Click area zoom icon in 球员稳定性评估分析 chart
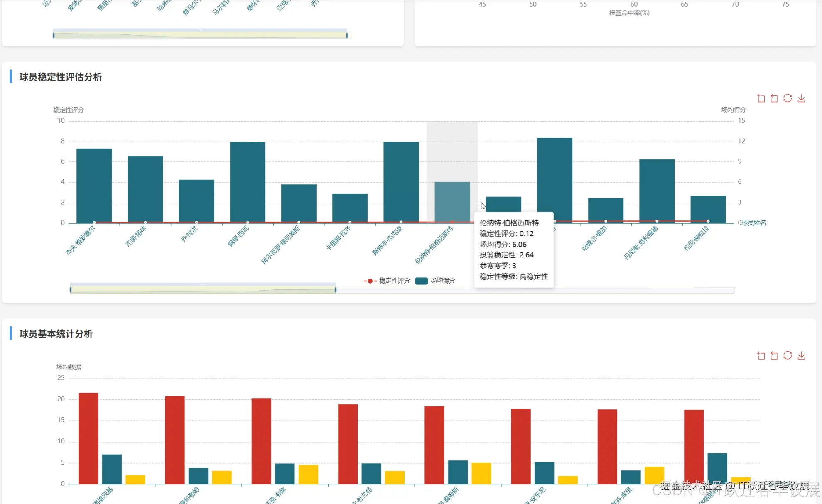This screenshot has height=504, width=822. coord(761,98)
